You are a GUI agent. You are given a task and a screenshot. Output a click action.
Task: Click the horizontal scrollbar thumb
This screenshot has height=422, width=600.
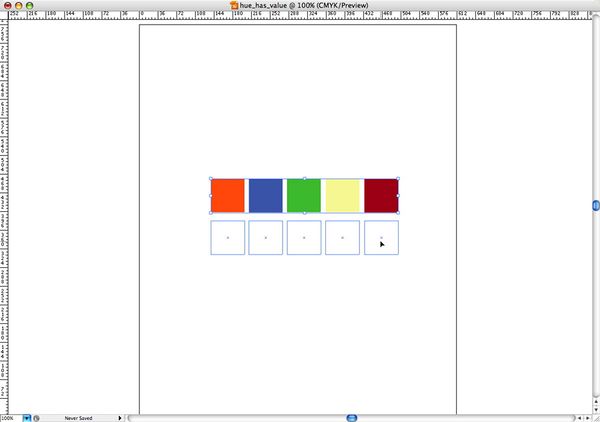coord(352,417)
